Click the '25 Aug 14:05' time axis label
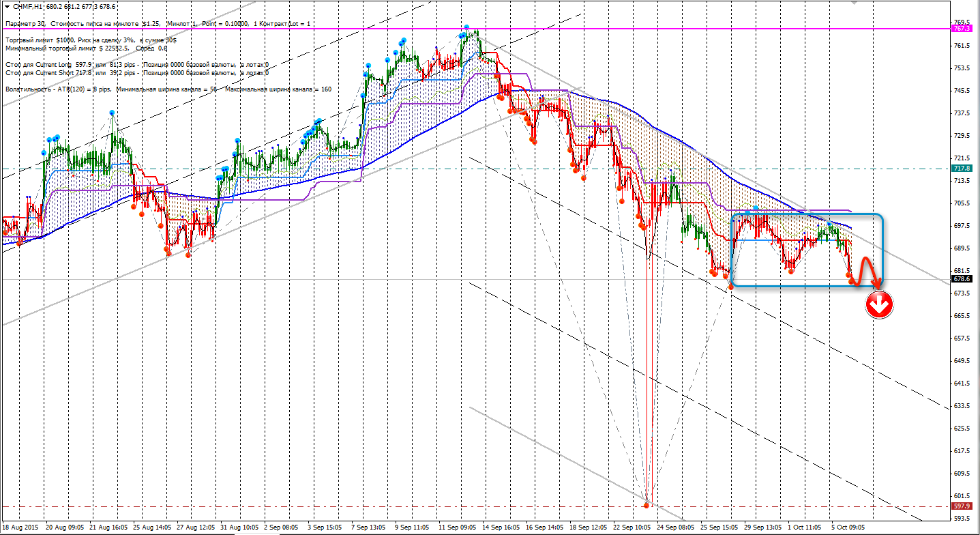 click(x=153, y=527)
